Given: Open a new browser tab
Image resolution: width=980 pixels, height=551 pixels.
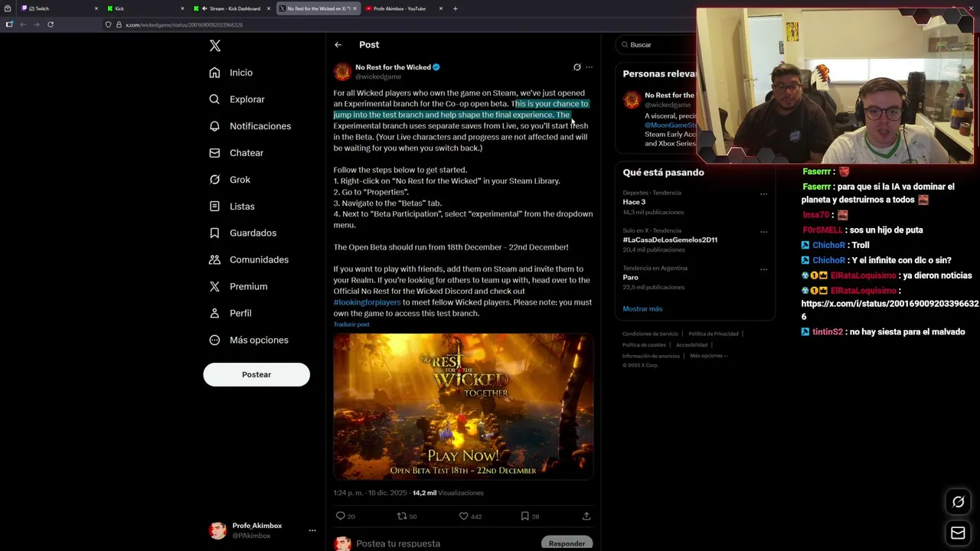Looking at the screenshot, I should coord(456,8).
